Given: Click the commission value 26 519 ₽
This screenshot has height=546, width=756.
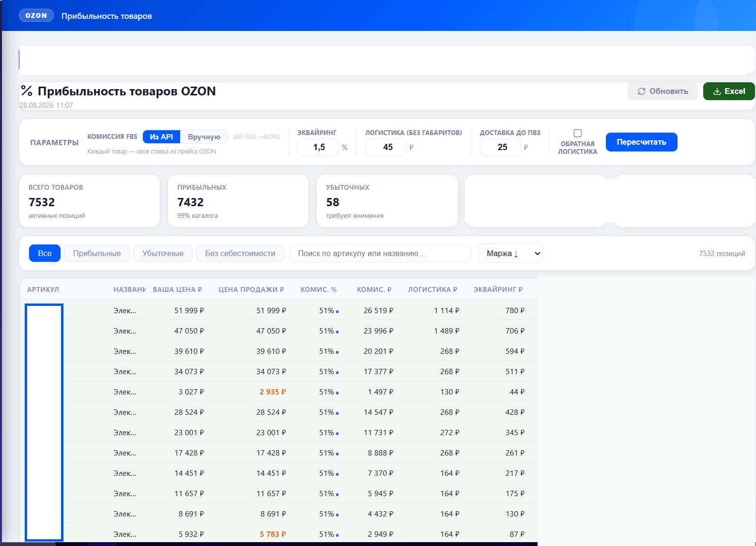Looking at the screenshot, I should pos(378,311).
